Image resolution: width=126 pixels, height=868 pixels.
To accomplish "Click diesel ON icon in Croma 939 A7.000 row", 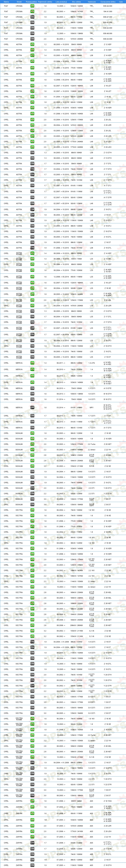I will tap(32, 17).
